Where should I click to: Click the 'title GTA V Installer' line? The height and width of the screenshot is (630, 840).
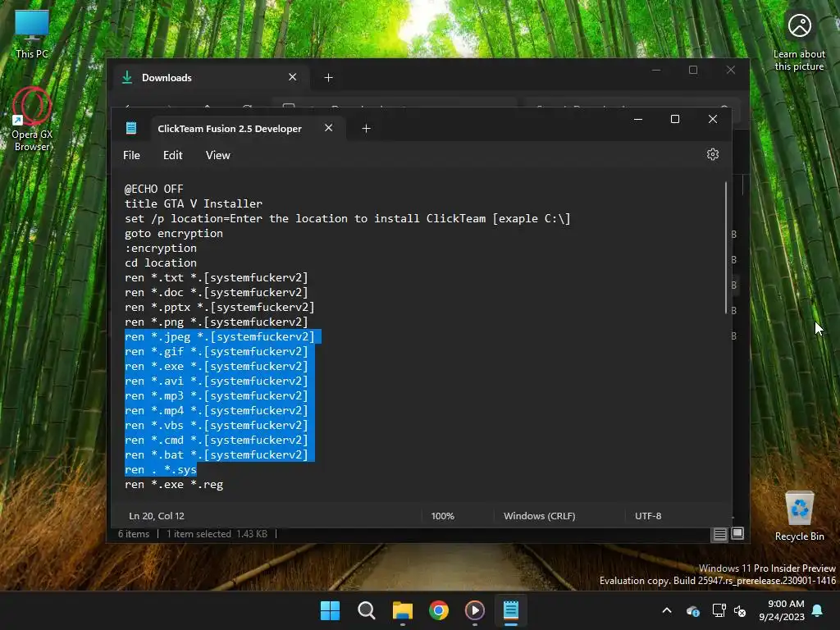pyautogui.click(x=194, y=203)
